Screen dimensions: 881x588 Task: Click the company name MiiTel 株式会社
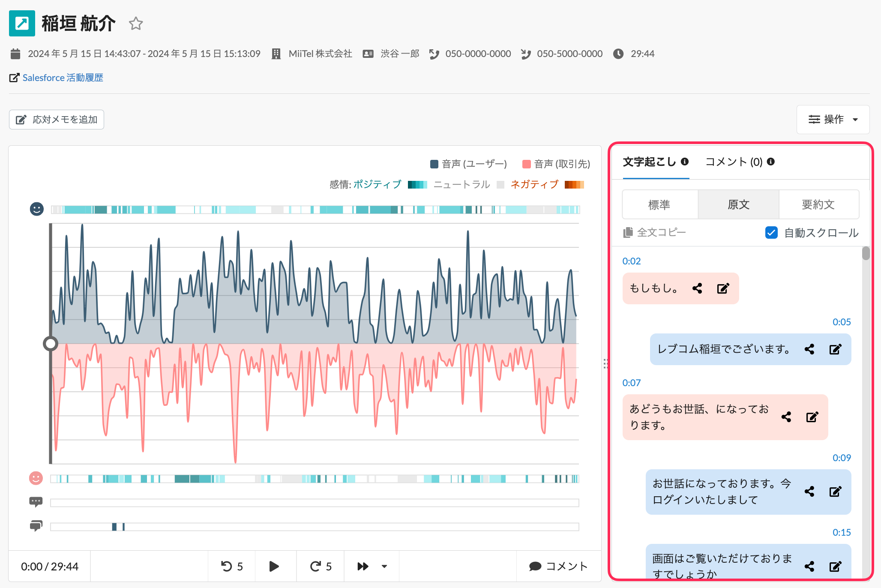point(321,54)
